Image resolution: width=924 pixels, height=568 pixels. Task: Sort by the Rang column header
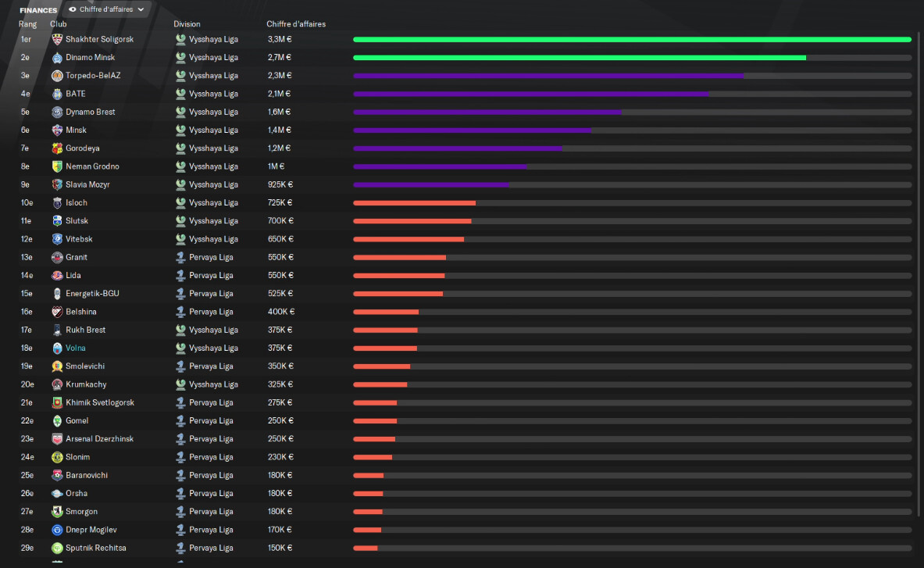tap(27, 24)
